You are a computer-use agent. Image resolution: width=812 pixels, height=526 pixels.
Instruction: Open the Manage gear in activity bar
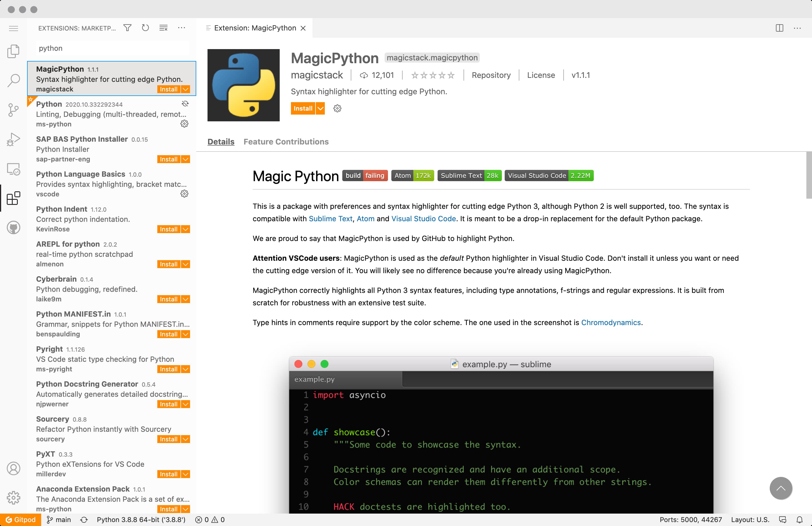[x=13, y=498]
